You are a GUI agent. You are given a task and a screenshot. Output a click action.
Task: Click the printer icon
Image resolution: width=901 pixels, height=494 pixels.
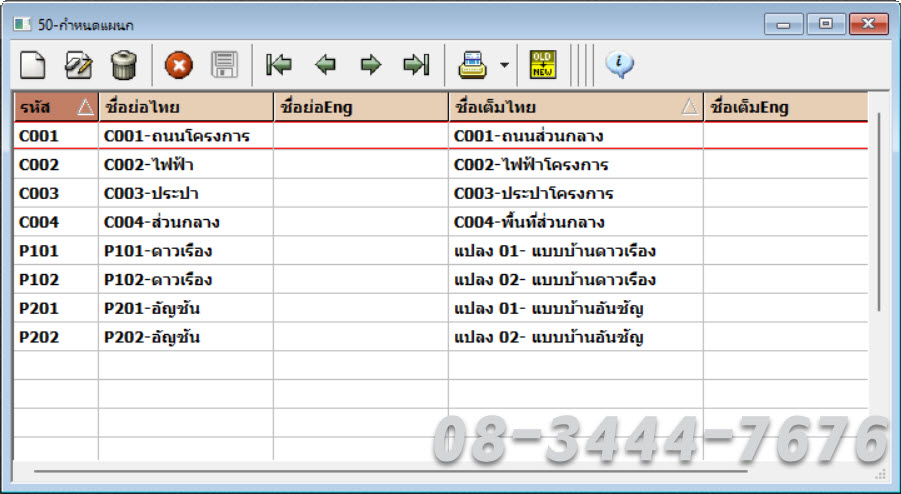[x=472, y=65]
